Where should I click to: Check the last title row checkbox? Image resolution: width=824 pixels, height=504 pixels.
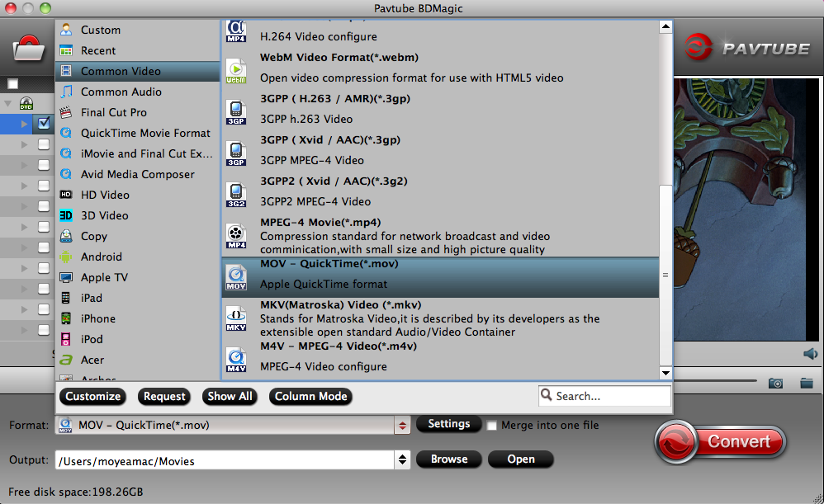(x=44, y=330)
